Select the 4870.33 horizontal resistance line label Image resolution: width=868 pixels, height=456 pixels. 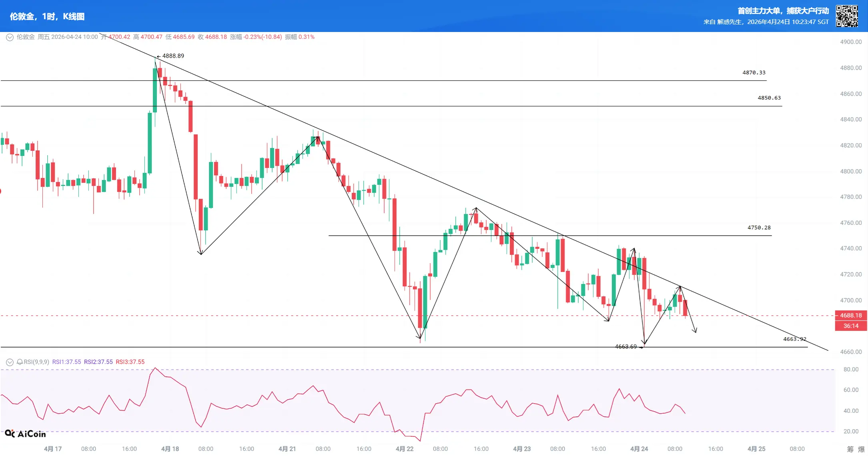tap(754, 73)
